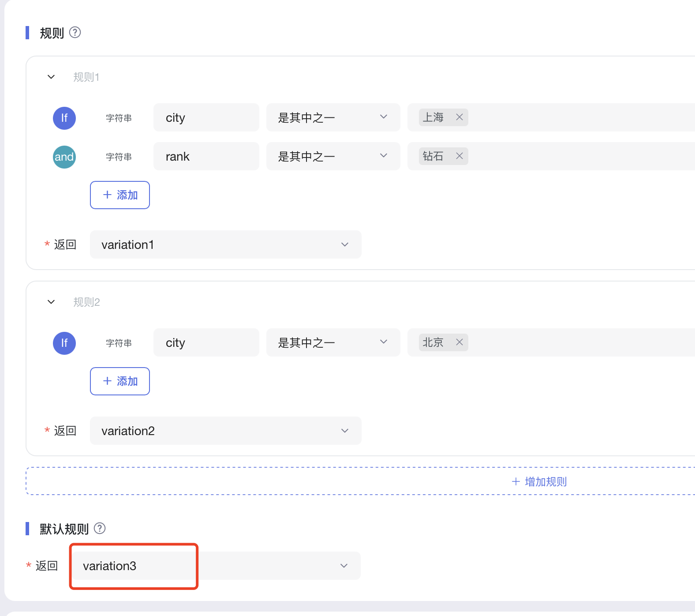Collapse the 规则2 section chevron
Screen dimensions: 695x616
coord(51,302)
